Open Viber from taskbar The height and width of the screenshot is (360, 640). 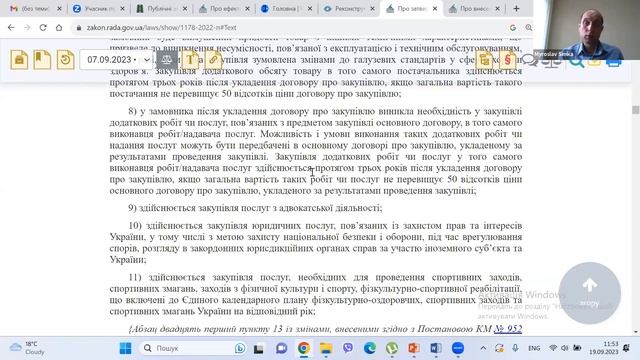[348, 348]
